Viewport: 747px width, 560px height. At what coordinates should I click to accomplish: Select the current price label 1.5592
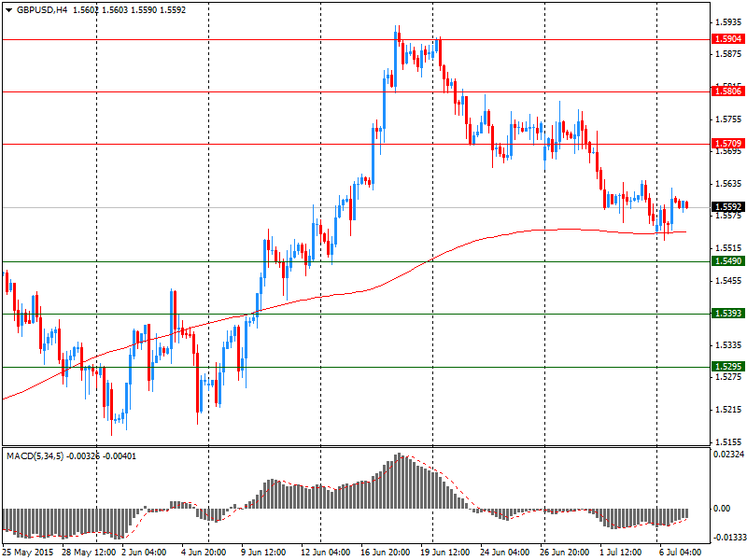pyautogui.click(x=727, y=207)
